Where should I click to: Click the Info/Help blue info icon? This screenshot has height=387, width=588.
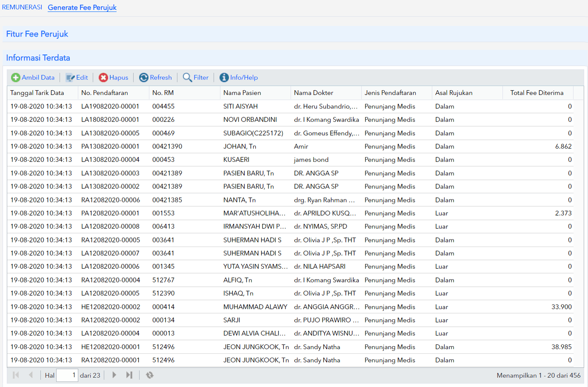click(224, 77)
